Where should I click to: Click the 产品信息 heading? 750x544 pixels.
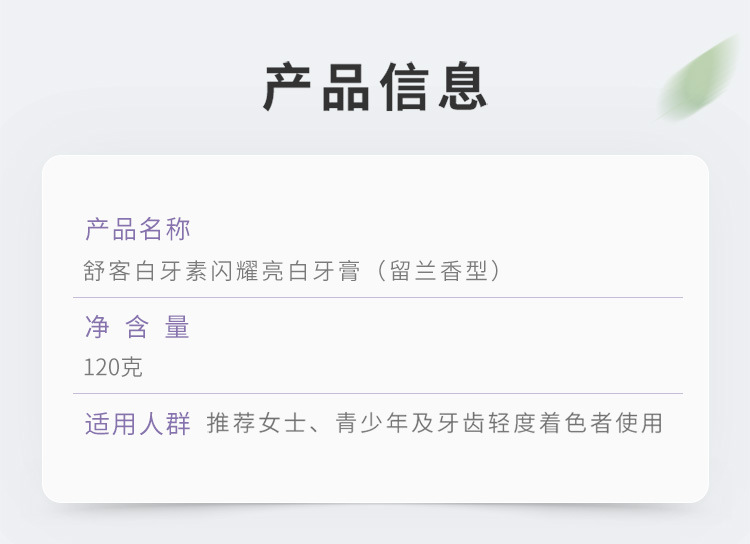[375, 87]
